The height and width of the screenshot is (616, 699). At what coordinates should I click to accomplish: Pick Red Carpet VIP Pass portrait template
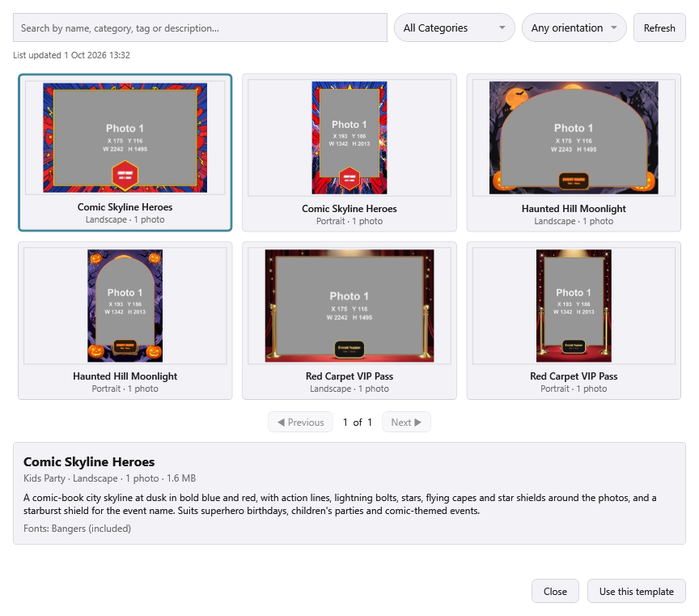pos(574,321)
